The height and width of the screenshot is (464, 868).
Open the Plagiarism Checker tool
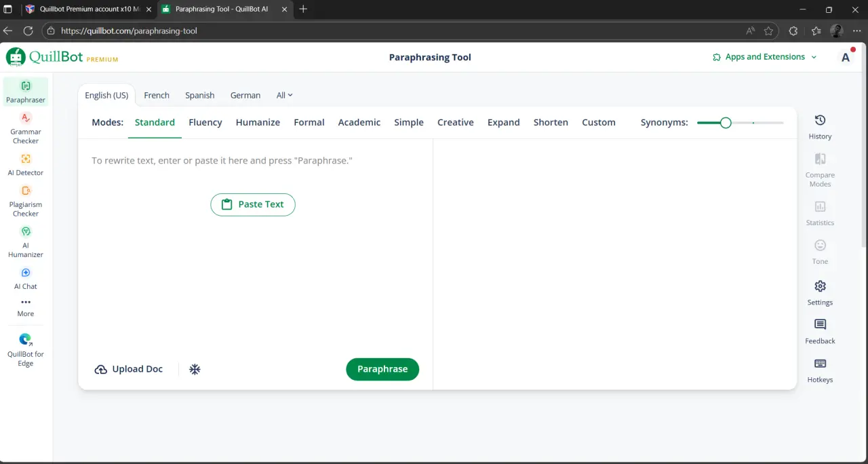pos(26,201)
